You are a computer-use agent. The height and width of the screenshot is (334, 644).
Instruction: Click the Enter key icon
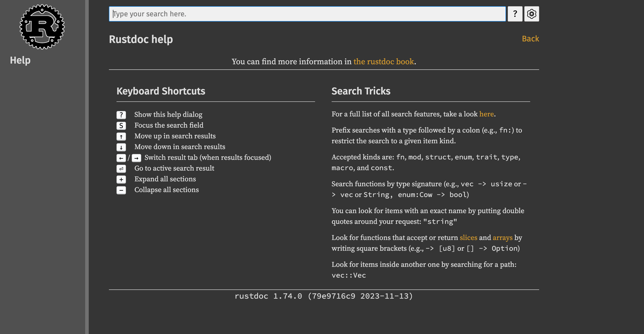[x=121, y=169]
